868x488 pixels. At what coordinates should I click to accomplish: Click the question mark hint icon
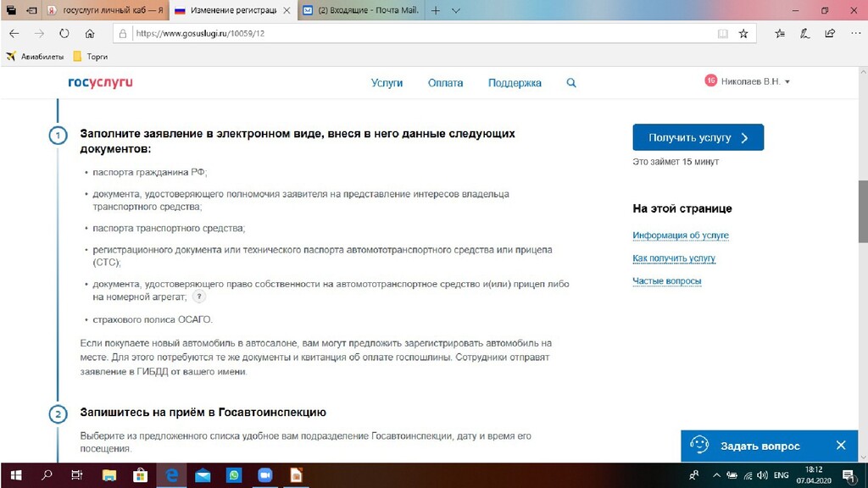click(x=199, y=297)
